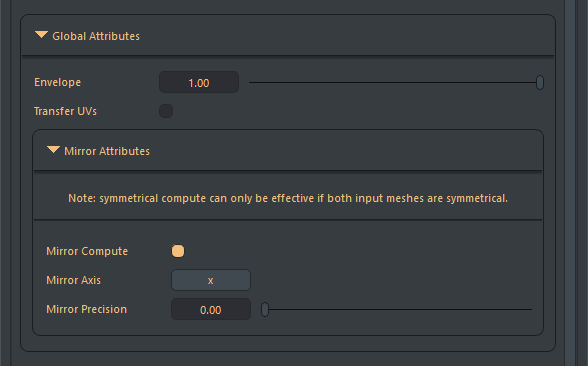Click the Global Attributes header title
This screenshot has width=588, height=366.
(x=96, y=36)
